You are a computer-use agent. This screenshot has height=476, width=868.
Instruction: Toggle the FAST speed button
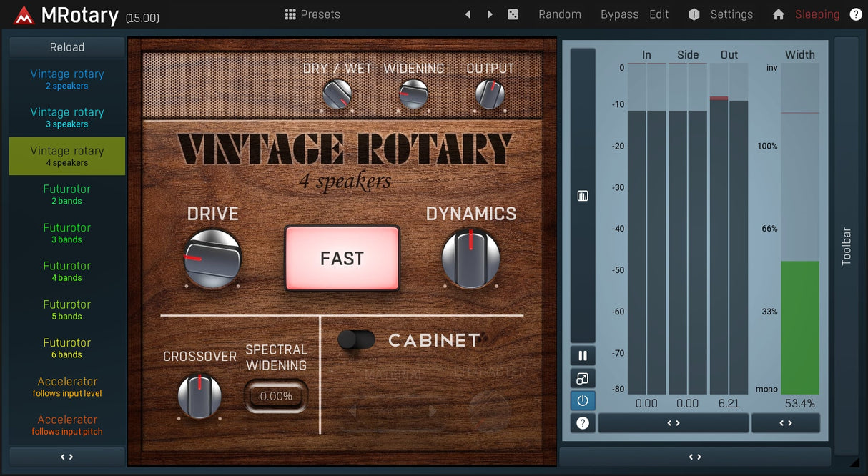(x=342, y=258)
